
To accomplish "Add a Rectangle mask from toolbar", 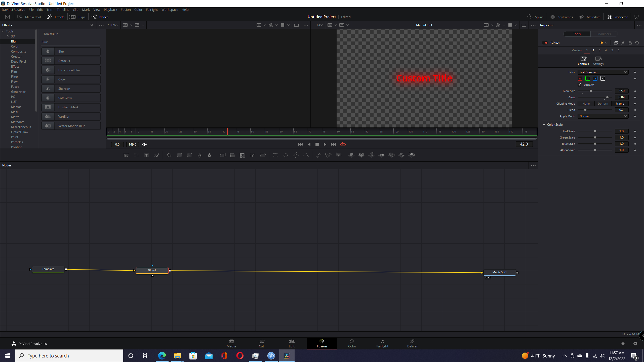I will 275,155.
